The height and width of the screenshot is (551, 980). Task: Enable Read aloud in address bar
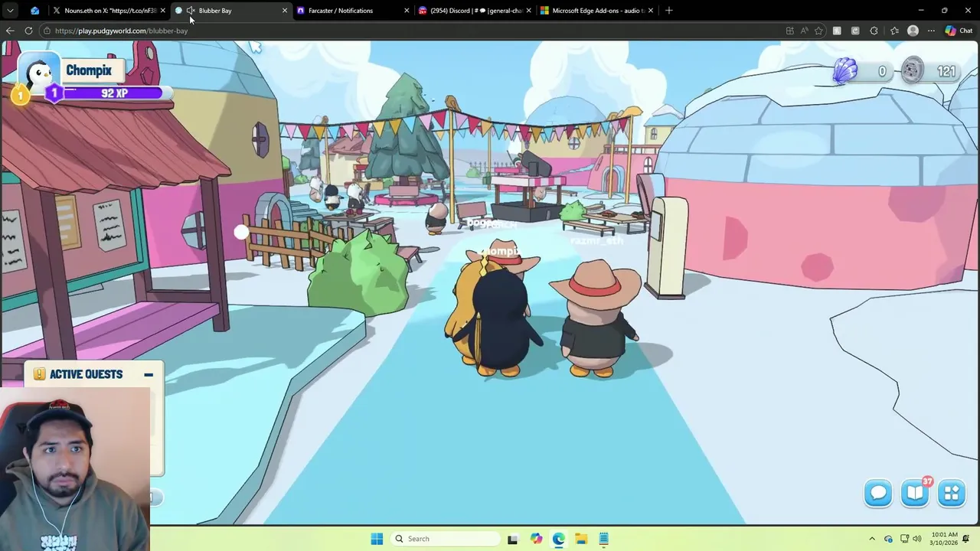(804, 31)
